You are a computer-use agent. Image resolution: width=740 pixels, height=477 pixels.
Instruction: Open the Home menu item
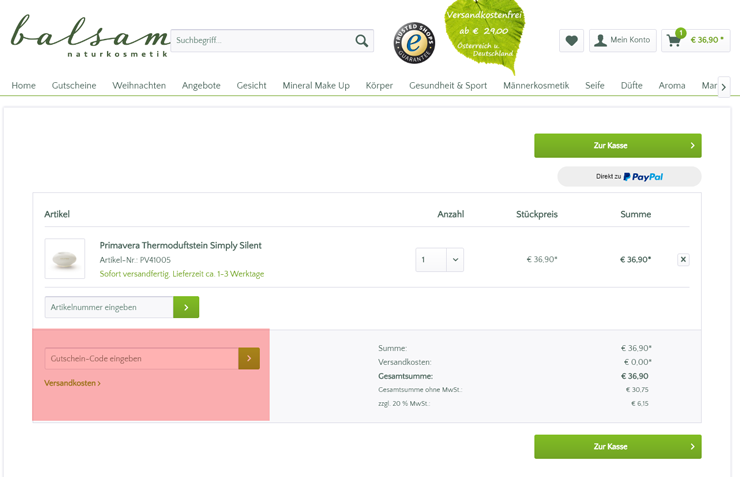24,85
